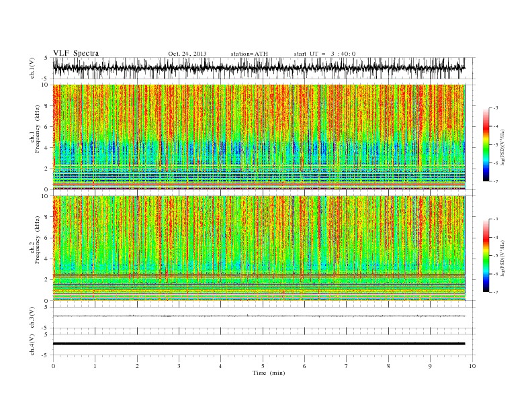This screenshot has width=532, height=411.
Task: Click inside the ch.1 voltage waveform trace
Action: click(259, 68)
